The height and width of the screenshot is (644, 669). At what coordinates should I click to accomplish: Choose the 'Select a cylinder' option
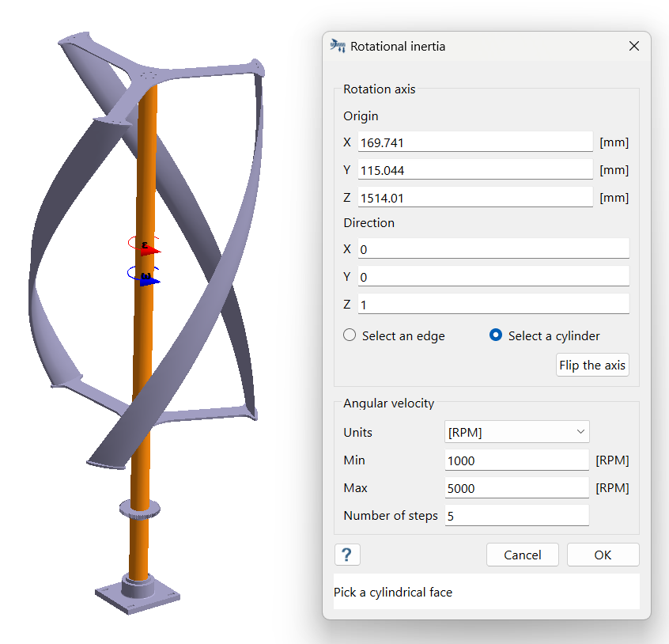point(496,335)
